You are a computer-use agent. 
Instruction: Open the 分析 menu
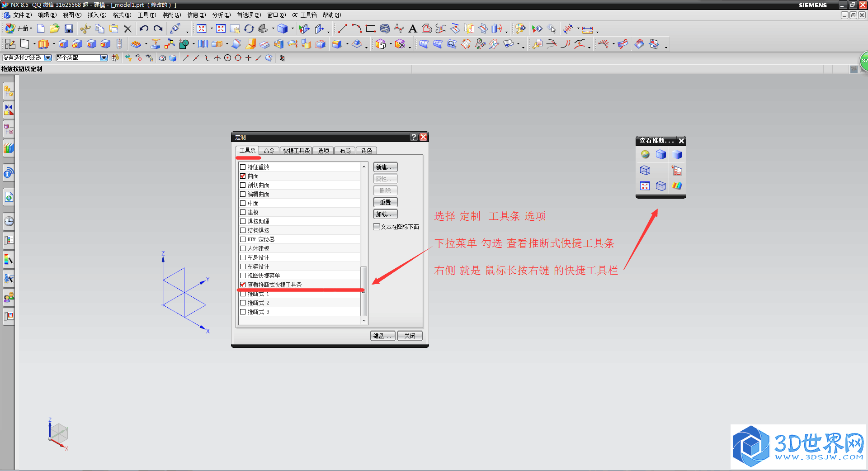pyautogui.click(x=222, y=15)
